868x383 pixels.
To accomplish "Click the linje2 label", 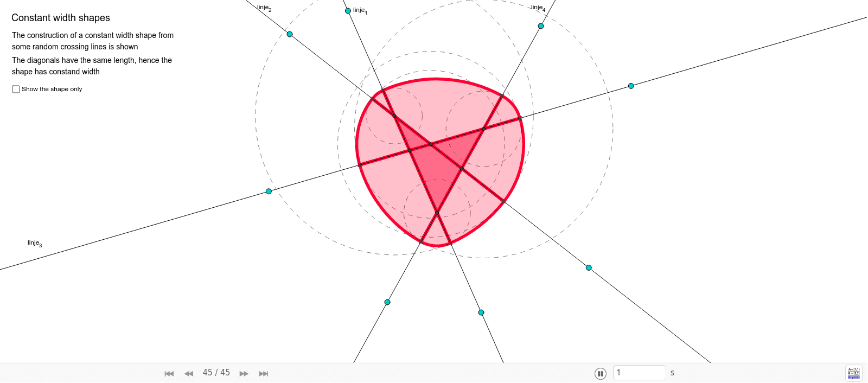I will click(264, 8).
